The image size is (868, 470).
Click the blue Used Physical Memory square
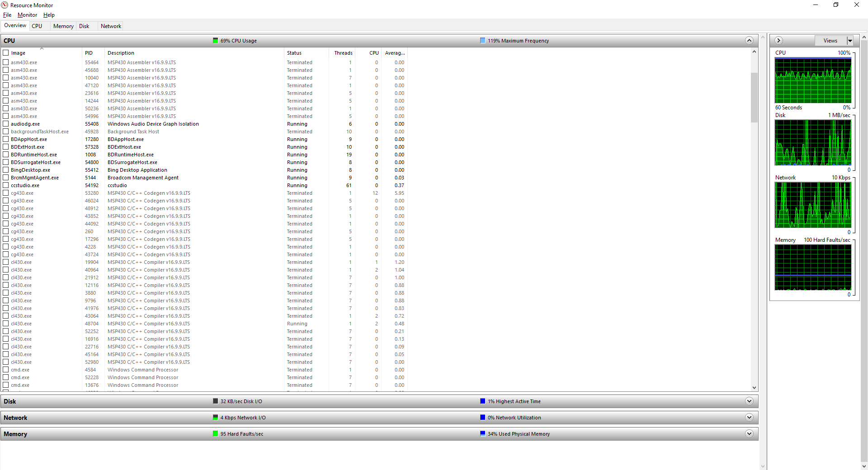[483, 434]
